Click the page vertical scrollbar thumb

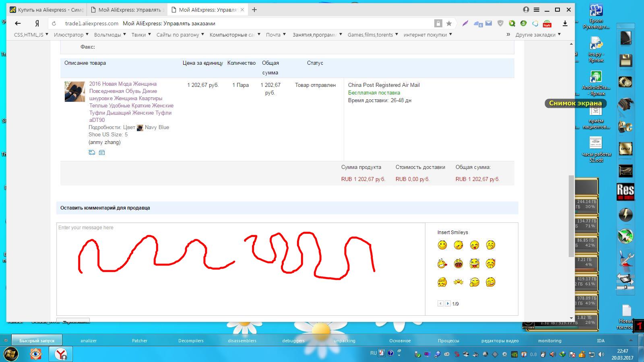pyautogui.click(x=571, y=216)
